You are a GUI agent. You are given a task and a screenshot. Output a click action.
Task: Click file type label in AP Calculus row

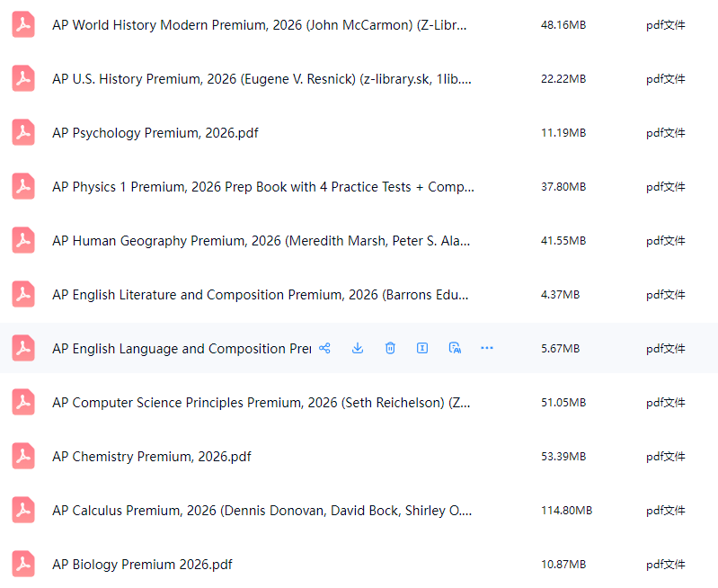[665, 511]
